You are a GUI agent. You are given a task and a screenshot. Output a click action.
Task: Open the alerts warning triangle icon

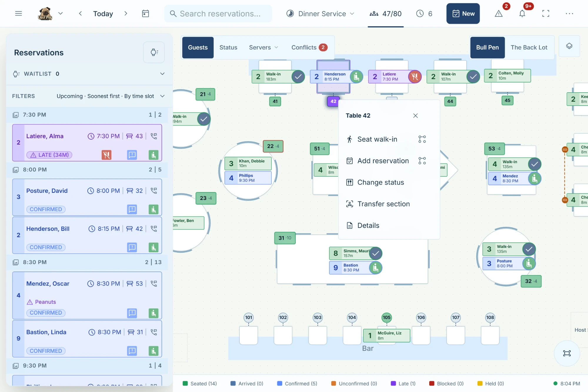pyautogui.click(x=499, y=14)
